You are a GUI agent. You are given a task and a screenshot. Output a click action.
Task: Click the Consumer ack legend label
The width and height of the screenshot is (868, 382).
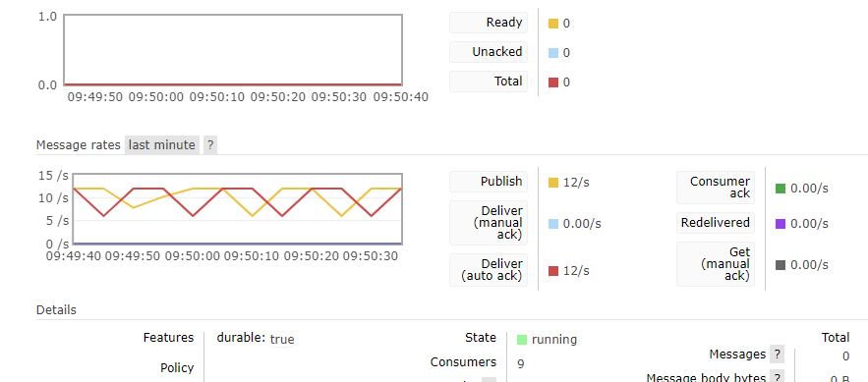point(716,188)
